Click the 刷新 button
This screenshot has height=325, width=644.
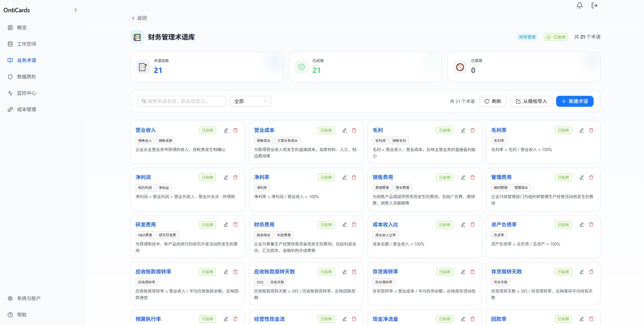tap(493, 101)
